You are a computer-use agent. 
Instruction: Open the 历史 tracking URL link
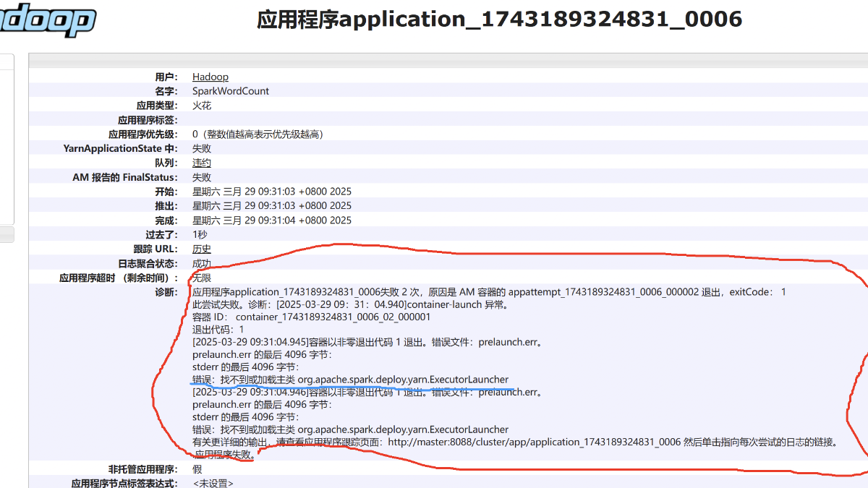click(202, 249)
